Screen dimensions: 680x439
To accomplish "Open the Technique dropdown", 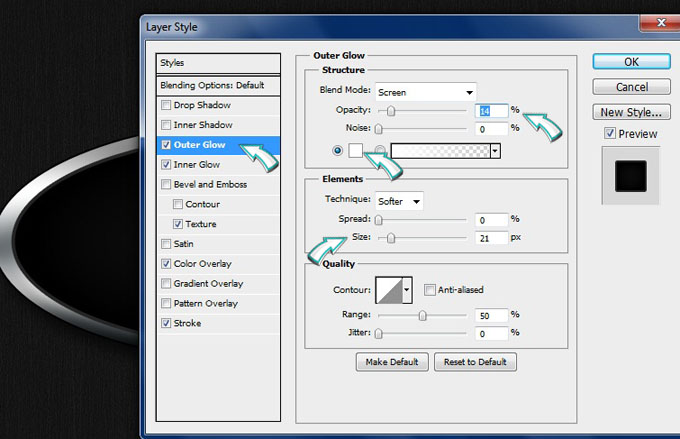I will tap(399, 200).
